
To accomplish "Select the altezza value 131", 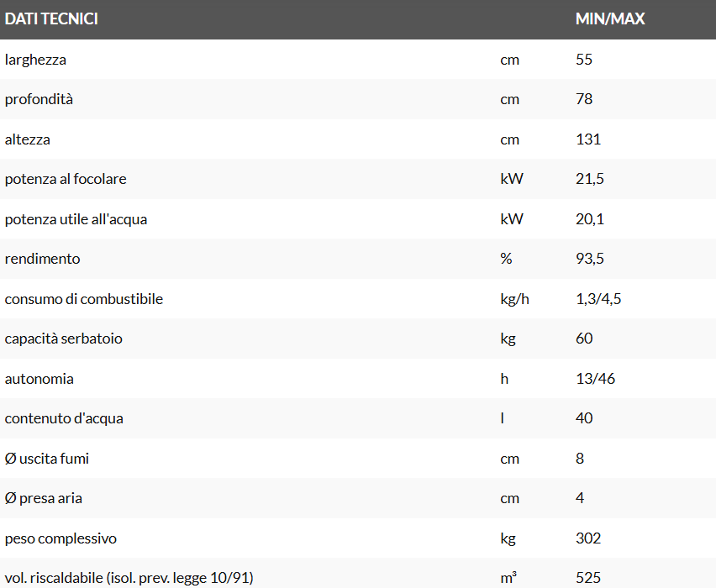I will click(x=588, y=139).
